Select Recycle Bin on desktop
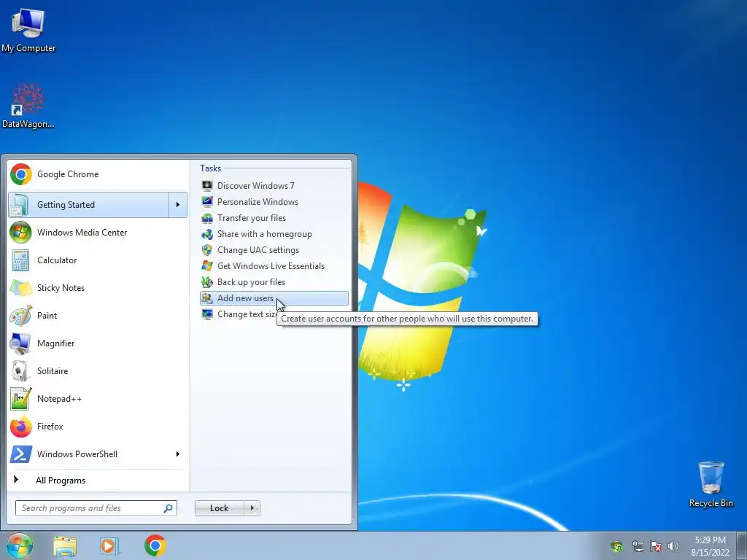Viewport: 747px width, 560px height. (711, 484)
